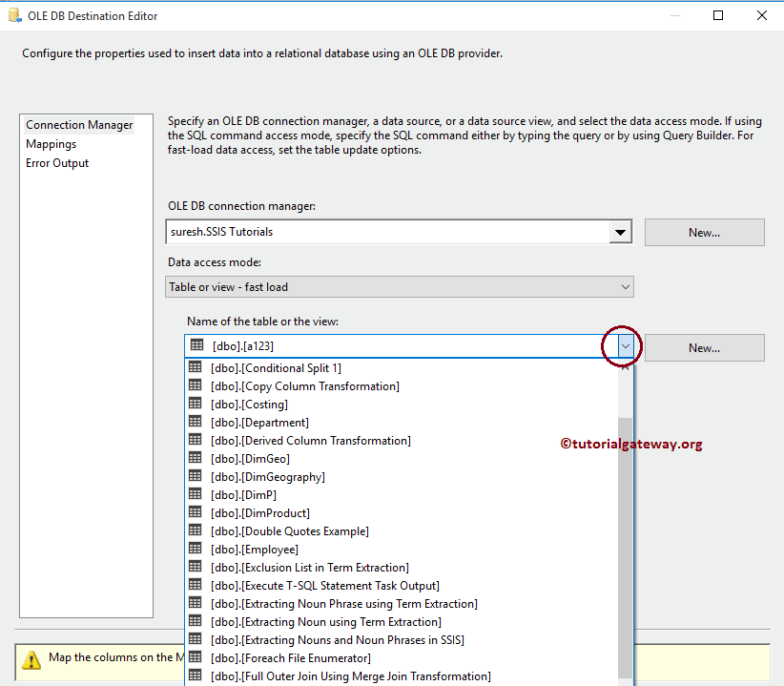
Task: Click New... next to the table name field
Action: [704, 347]
